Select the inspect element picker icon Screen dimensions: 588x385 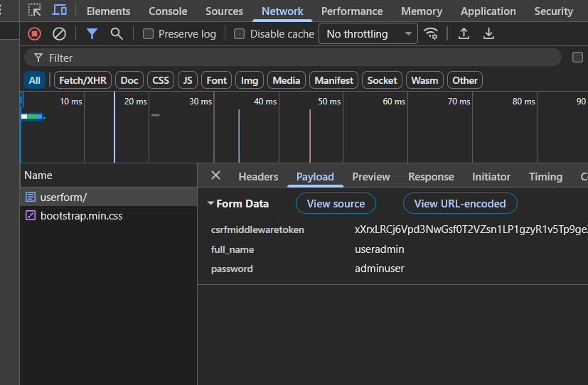pyautogui.click(x=35, y=11)
